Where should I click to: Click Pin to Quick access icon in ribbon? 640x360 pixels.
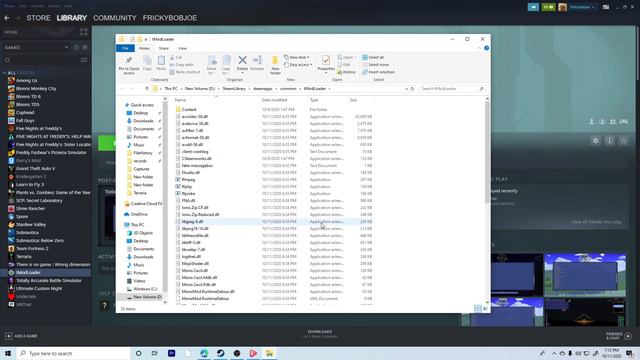coord(129,65)
